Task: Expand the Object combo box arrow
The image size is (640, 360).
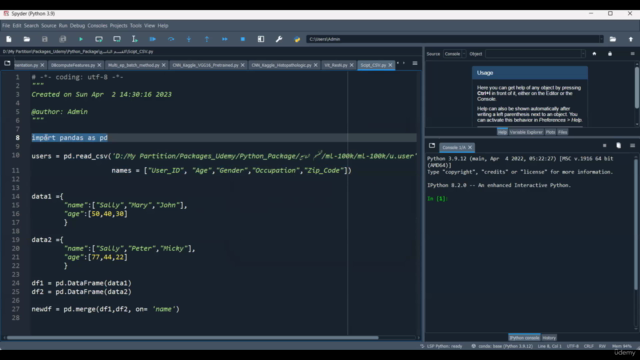Action: point(583,54)
